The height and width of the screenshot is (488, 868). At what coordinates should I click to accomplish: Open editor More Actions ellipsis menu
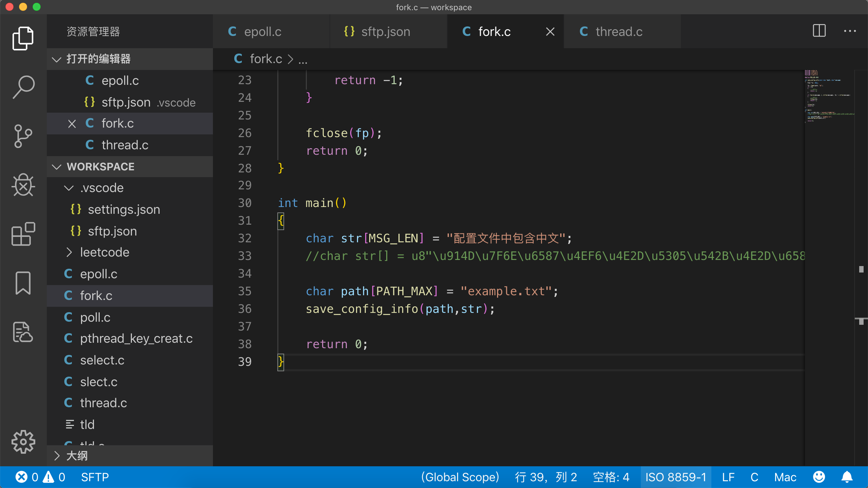pos(850,31)
